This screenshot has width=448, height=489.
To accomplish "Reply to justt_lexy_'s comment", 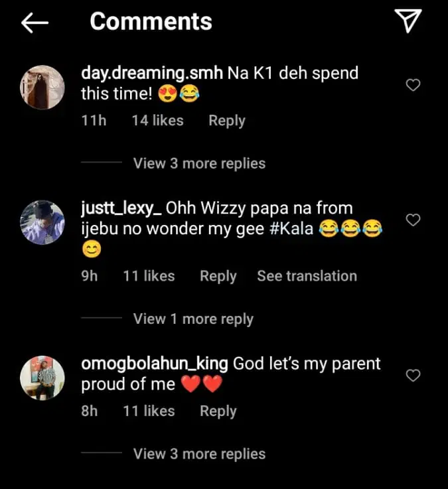I will coord(218,276).
